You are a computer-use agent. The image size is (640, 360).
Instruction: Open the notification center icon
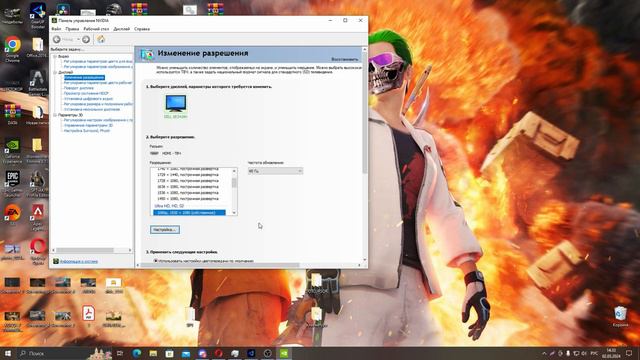(x=629, y=353)
